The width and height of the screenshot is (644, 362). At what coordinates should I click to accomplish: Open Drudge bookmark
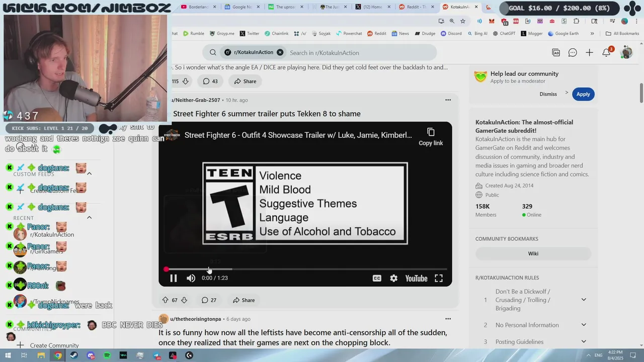pos(425,34)
